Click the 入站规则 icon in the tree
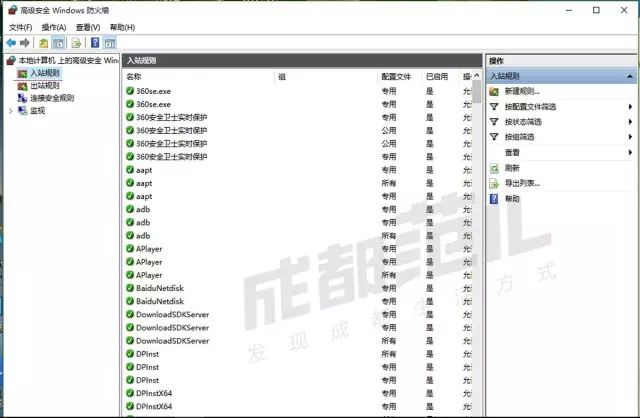Screen dimensions: 640x418 click(22, 73)
